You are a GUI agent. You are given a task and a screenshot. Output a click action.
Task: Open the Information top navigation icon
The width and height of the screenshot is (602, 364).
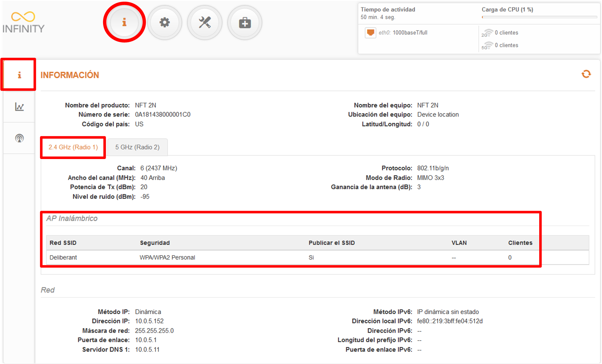point(124,22)
